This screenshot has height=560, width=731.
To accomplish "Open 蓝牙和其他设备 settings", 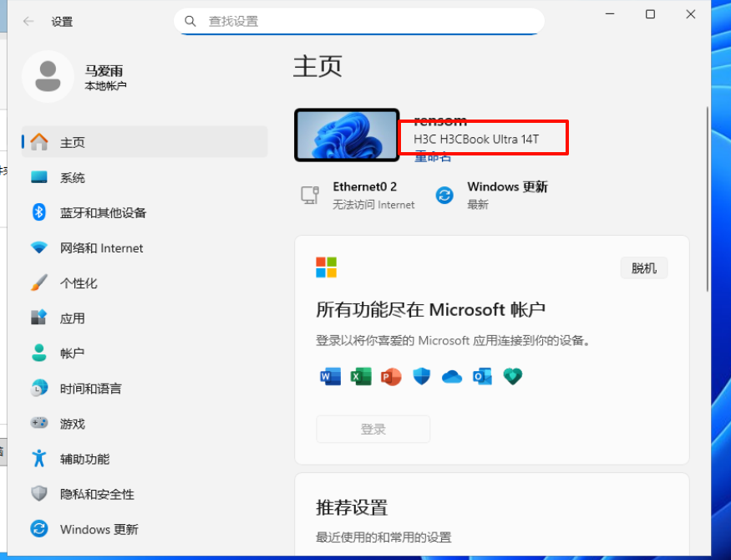I will click(x=145, y=212).
